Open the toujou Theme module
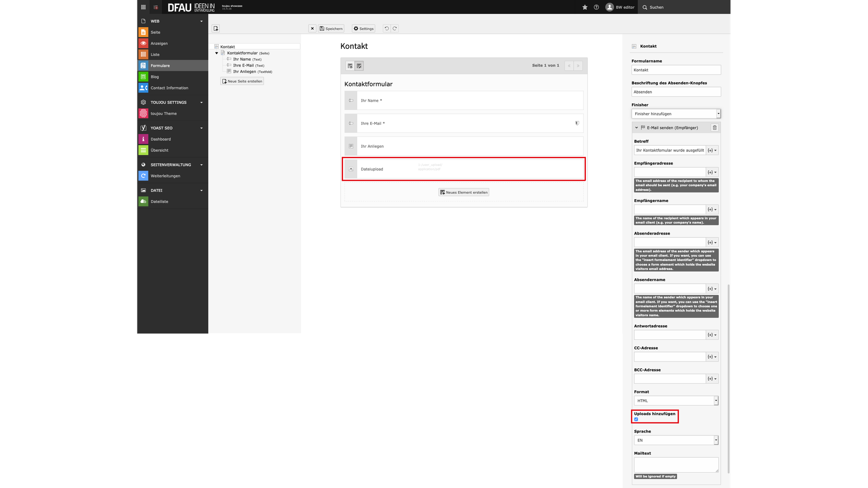Screen dimensions: 868x488 [x=163, y=114]
